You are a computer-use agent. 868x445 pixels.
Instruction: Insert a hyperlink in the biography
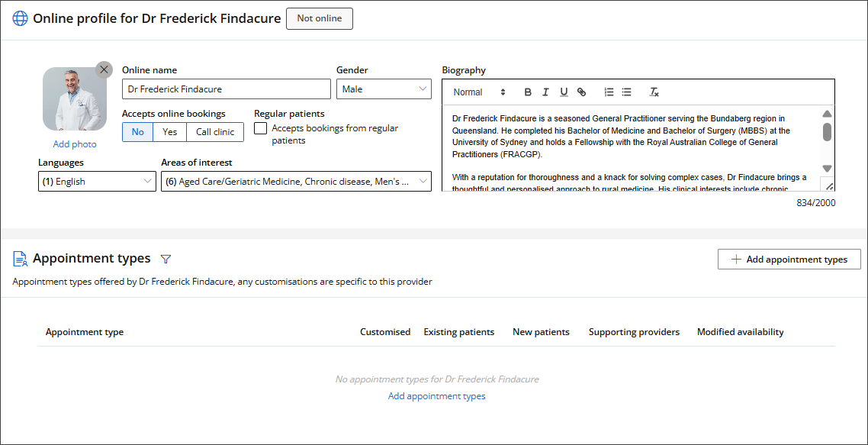tap(581, 92)
